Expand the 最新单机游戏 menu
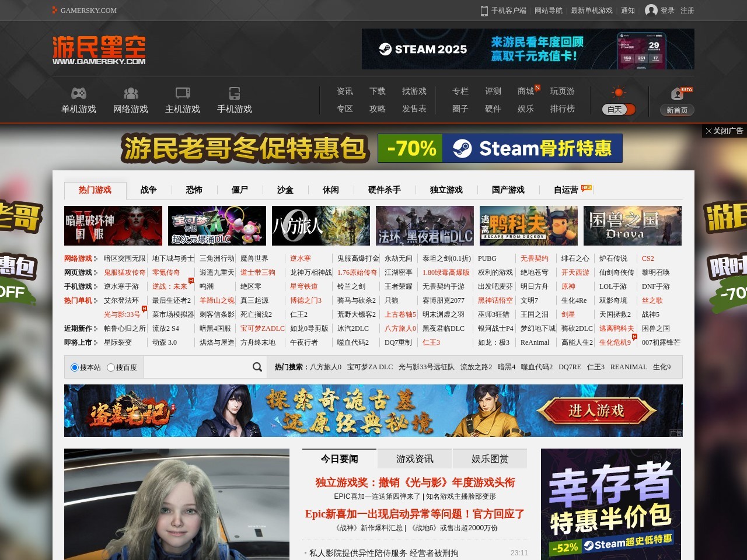Viewport: 747px width, 560px height. point(591,10)
